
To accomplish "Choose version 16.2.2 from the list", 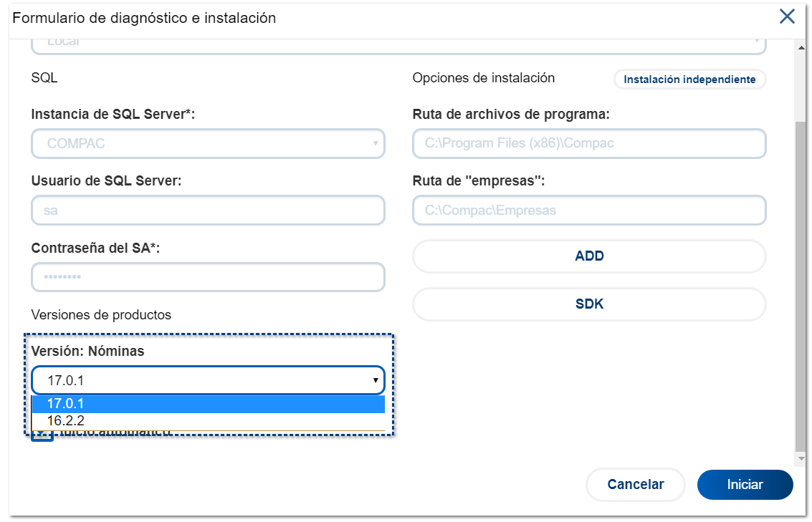I will 208,421.
